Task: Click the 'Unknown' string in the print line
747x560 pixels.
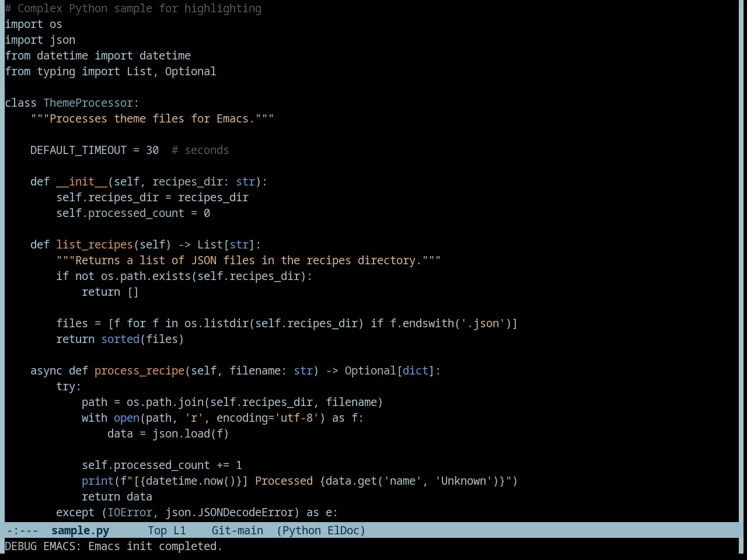Action: click(x=463, y=481)
